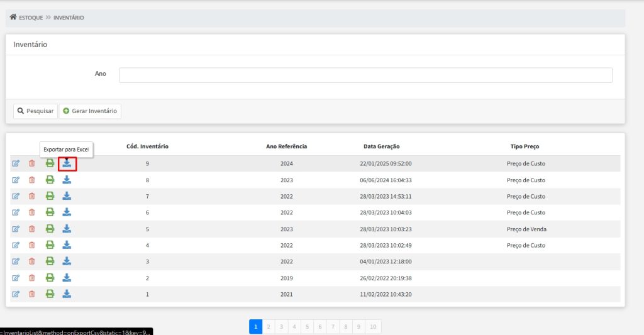Image resolution: width=644 pixels, height=335 pixels.
Task: Go to pagination page 2
Action: (x=269, y=327)
